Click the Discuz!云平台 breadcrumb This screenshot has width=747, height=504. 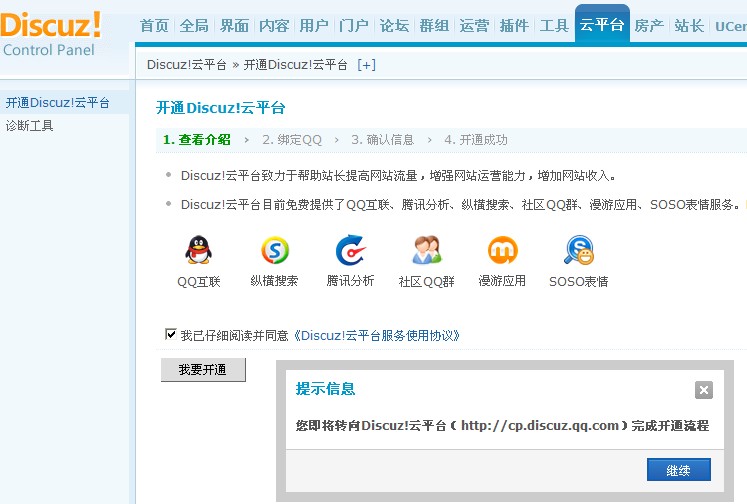(187, 65)
